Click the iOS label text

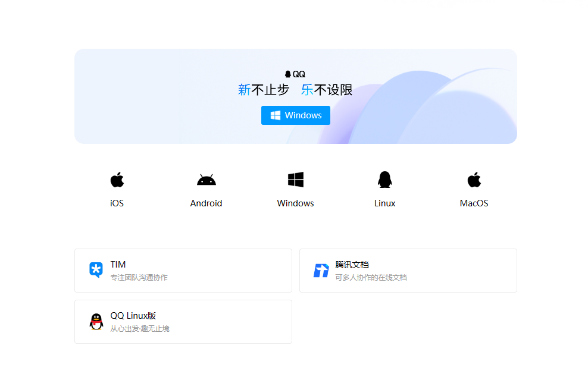pyautogui.click(x=117, y=203)
